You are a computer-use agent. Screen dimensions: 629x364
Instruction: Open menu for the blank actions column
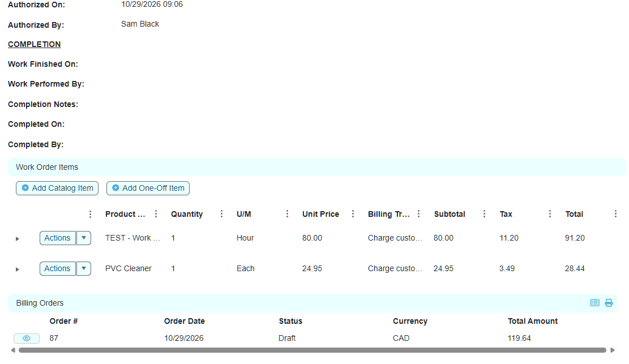tap(90, 215)
